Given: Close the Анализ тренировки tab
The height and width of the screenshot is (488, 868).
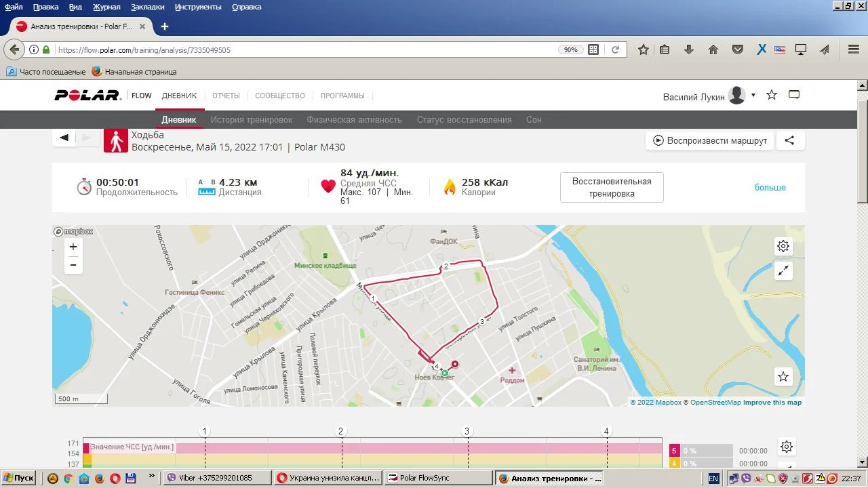Looking at the screenshot, I should (x=142, y=26).
